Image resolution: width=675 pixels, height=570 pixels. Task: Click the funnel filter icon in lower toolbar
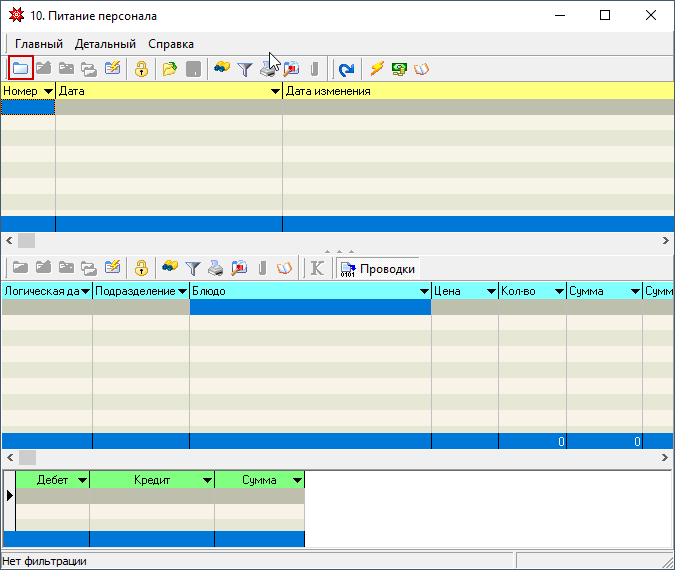tap(193, 268)
